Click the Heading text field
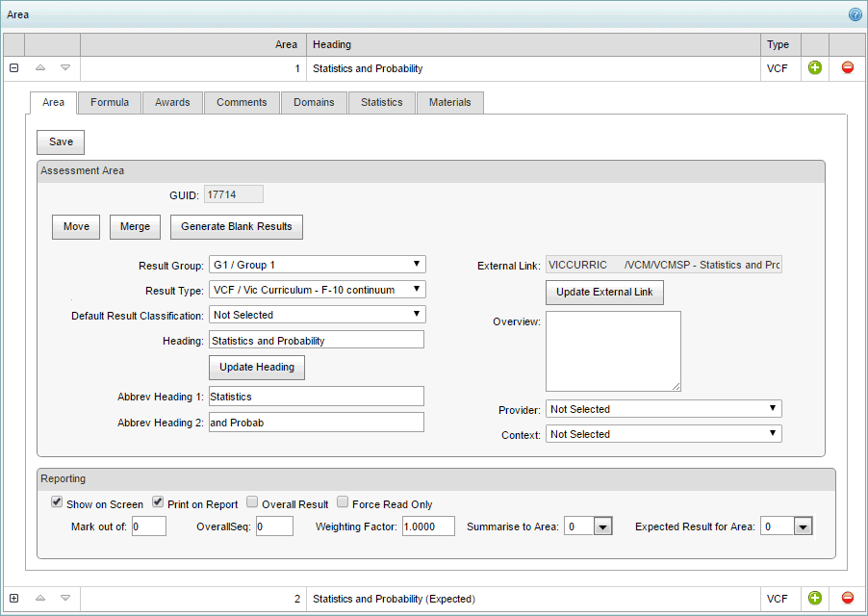Viewport: 868px width, 616px height. pyautogui.click(x=317, y=340)
